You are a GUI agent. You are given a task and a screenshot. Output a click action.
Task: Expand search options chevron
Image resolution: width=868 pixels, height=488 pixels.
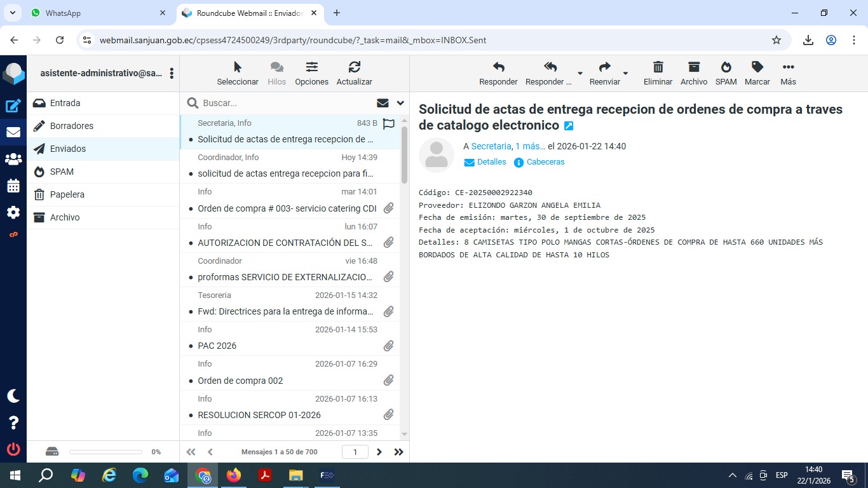(400, 103)
